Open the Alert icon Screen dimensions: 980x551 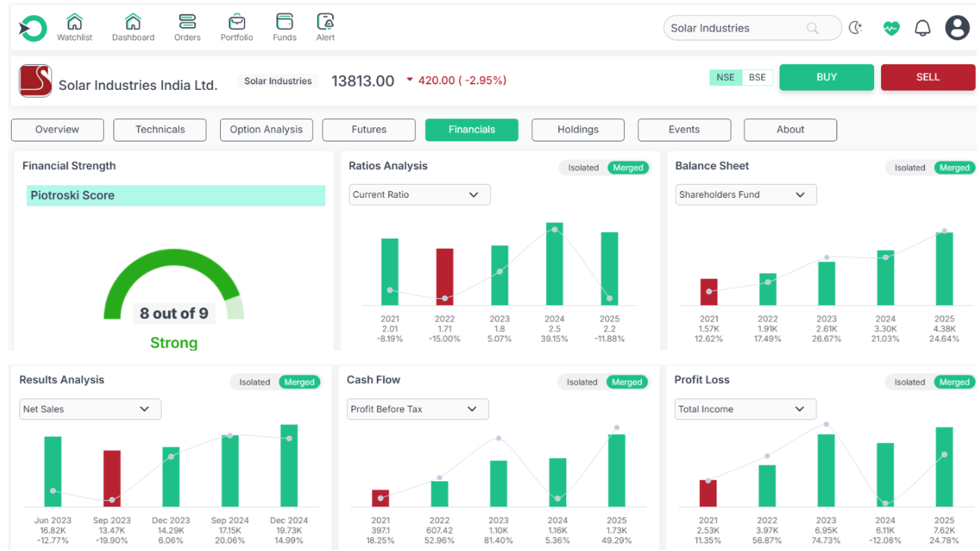click(325, 22)
